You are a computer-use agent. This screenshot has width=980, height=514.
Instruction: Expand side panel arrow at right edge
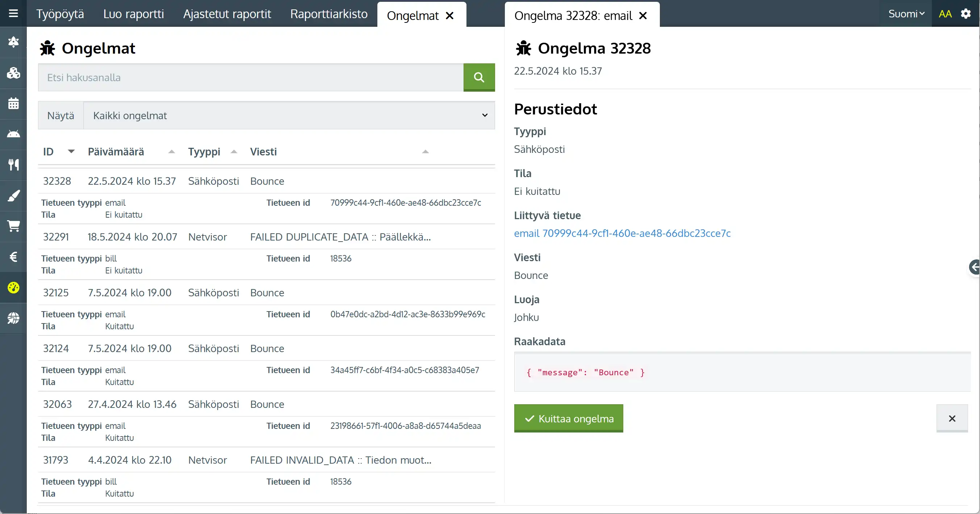[x=975, y=267]
